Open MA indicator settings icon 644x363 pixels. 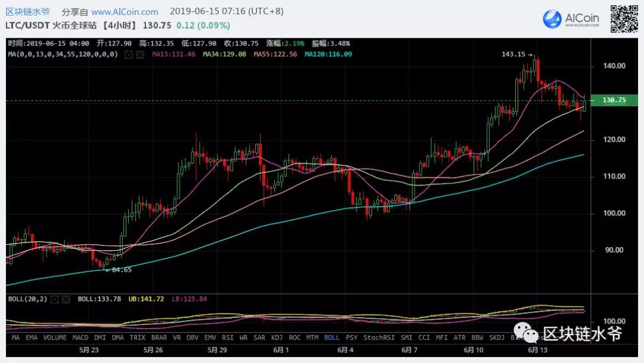[x=129, y=54]
